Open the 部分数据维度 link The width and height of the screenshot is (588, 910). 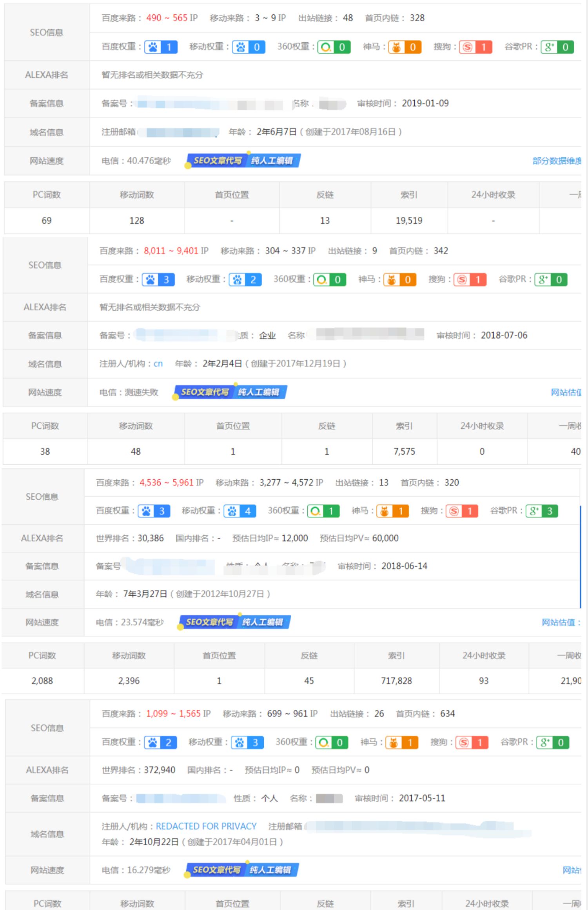click(557, 161)
